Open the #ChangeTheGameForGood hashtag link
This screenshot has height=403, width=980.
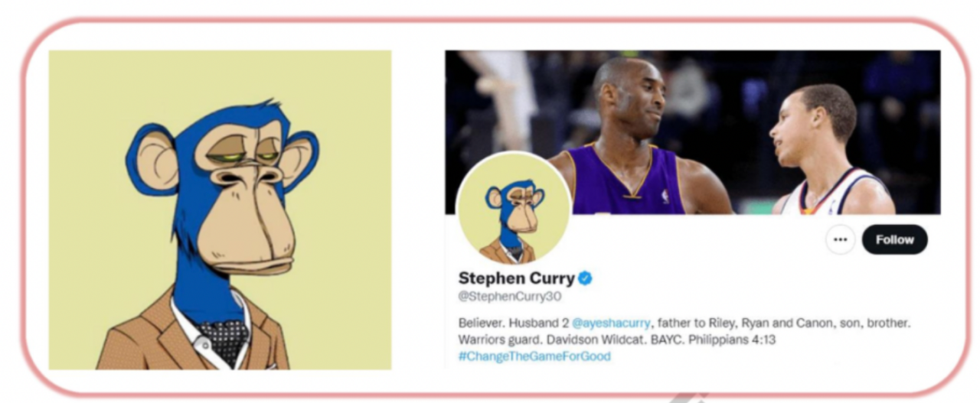coord(534,356)
